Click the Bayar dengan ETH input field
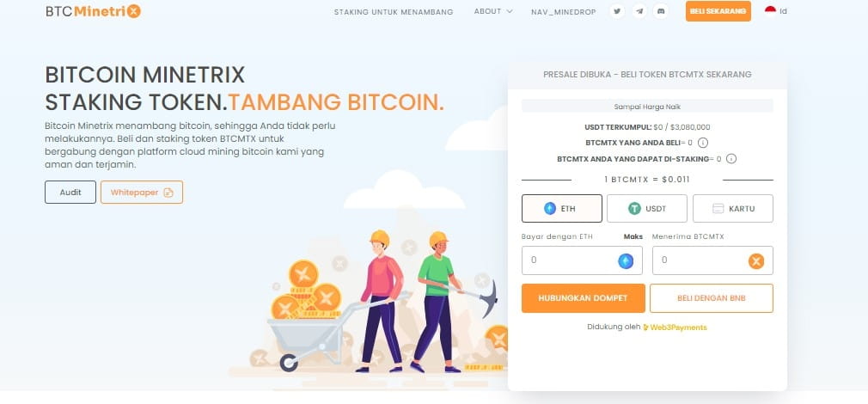The height and width of the screenshot is (404, 868). tap(582, 260)
